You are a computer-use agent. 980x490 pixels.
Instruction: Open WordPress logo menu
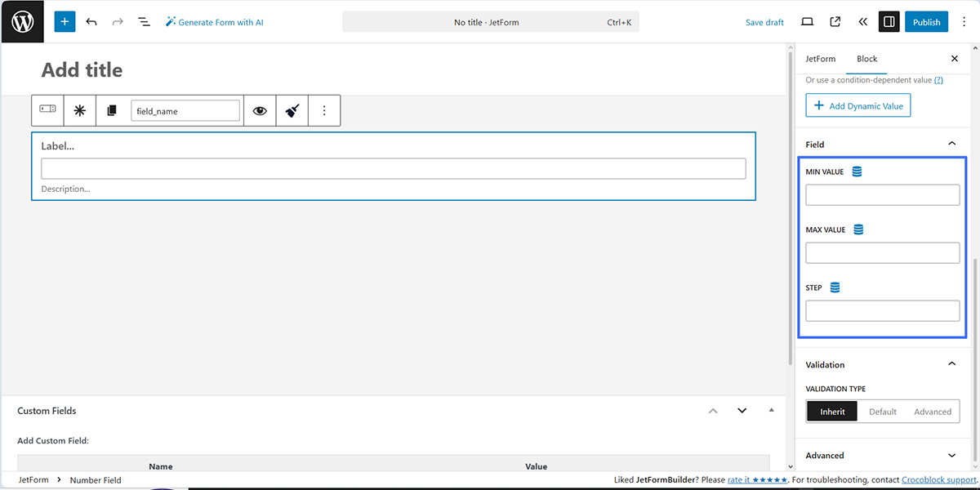point(22,22)
